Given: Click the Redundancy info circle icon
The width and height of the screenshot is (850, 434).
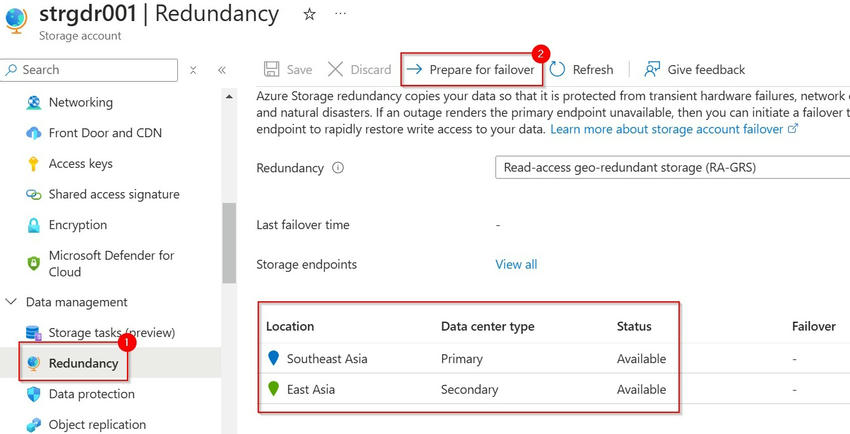Looking at the screenshot, I should (x=338, y=168).
